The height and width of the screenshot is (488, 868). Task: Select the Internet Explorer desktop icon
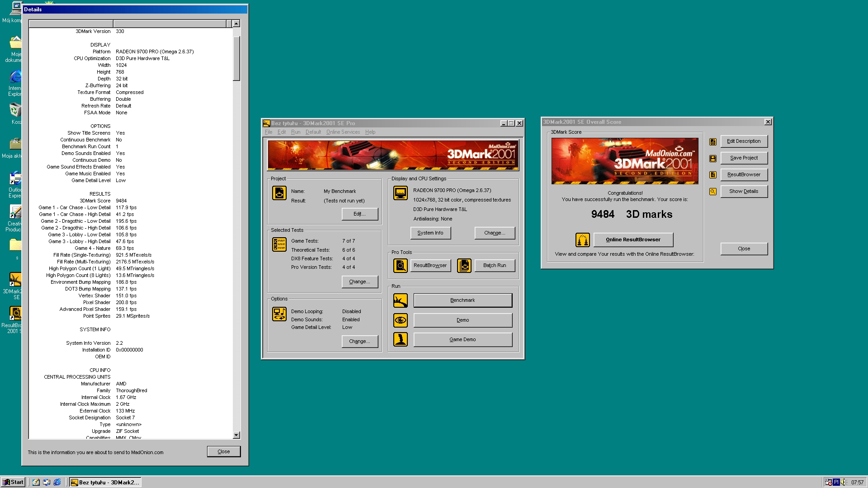[x=14, y=83]
